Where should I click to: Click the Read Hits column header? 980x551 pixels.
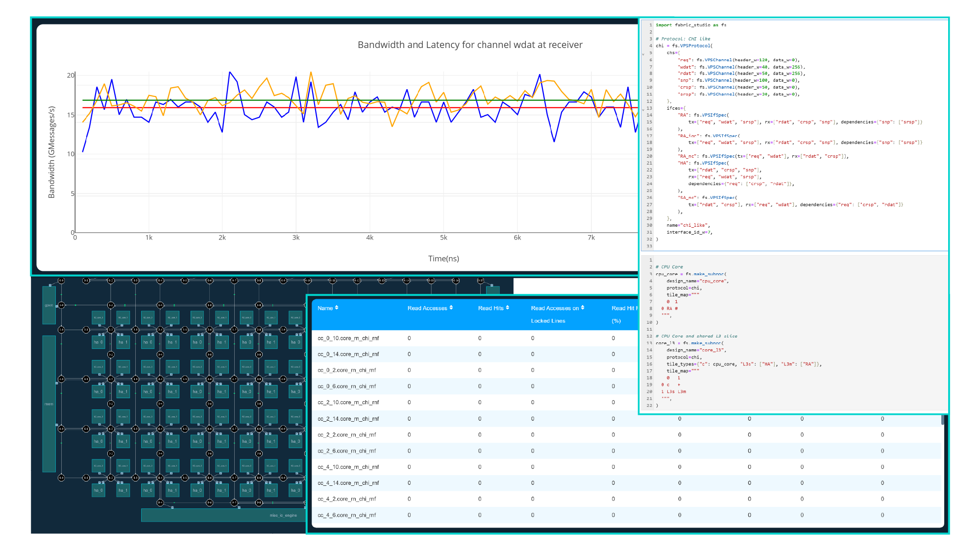491,308
